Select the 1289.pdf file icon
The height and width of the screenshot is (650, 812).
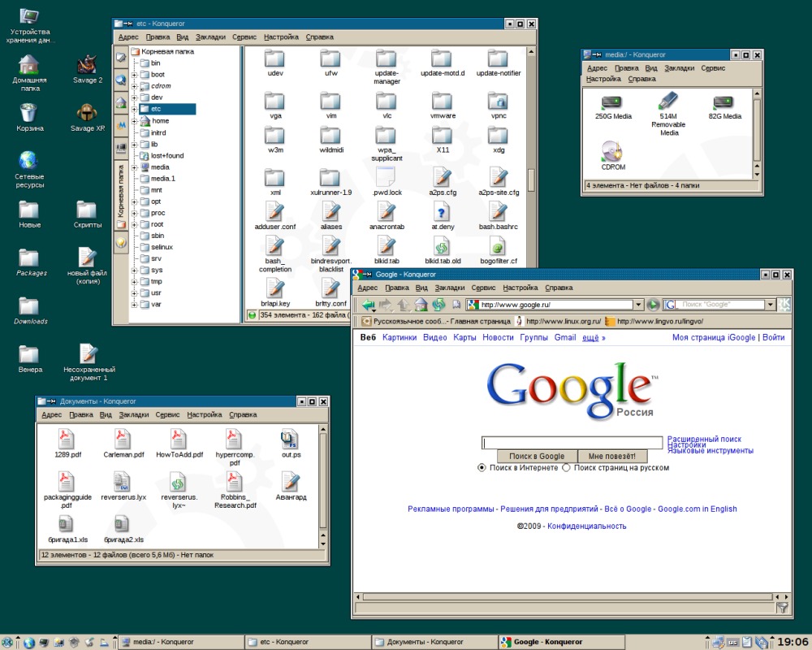[67, 444]
